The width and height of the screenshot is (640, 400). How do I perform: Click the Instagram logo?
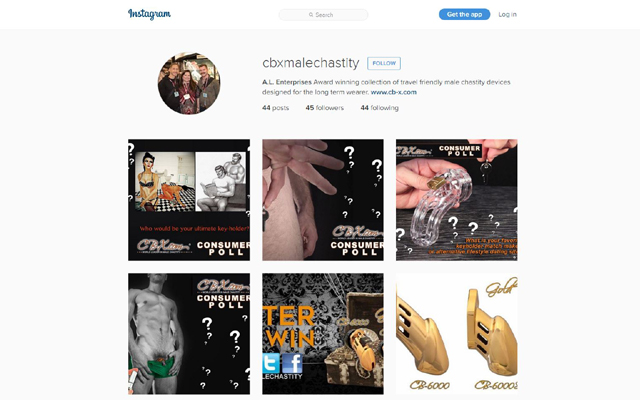[149, 14]
